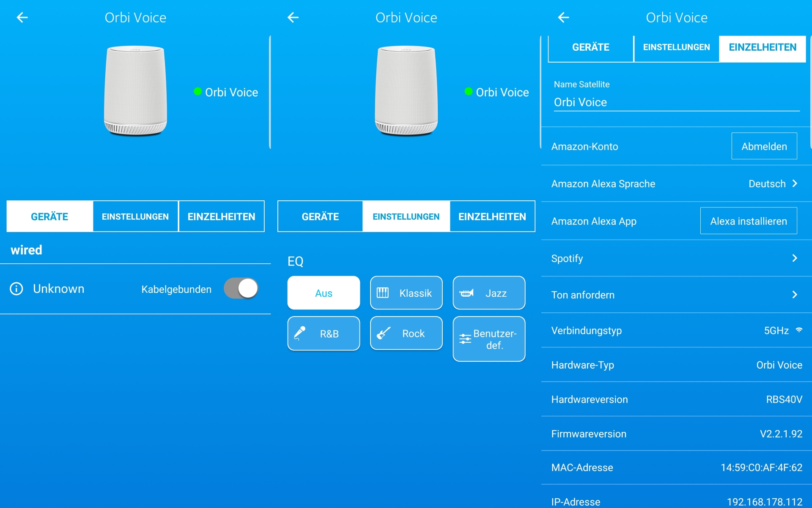Click IP-Adresse value 192.168.178.112

coord(765,502)
